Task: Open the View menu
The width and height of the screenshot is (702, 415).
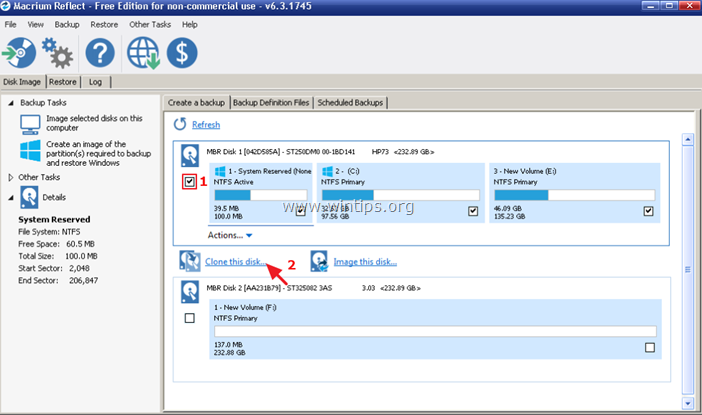Action: (35, 25)
